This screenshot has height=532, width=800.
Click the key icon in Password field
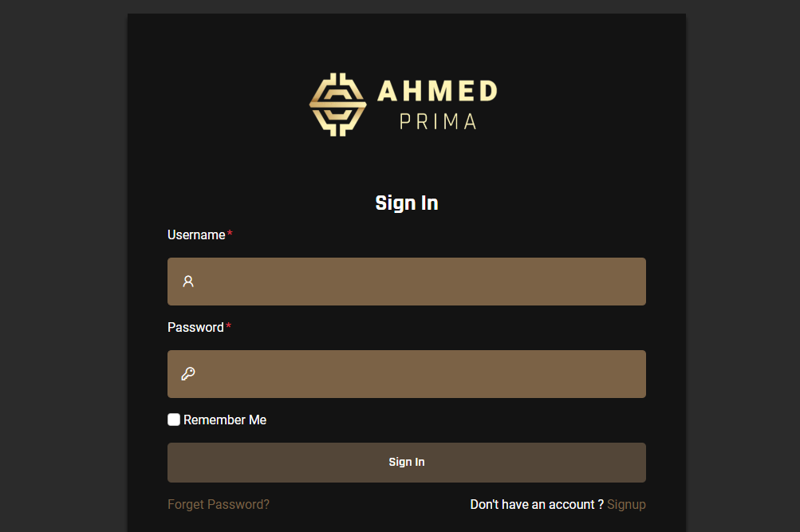coord(188,374)
